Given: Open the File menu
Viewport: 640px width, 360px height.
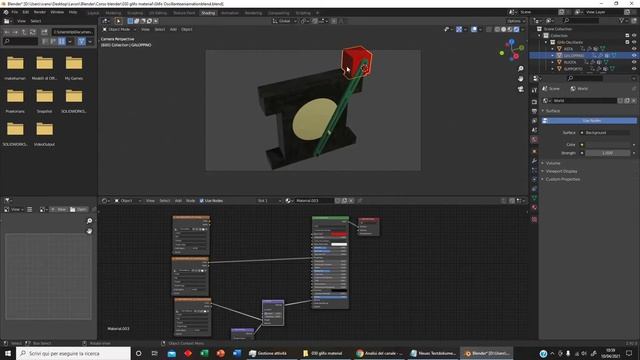Looking at the screenshot, I should [x=15, y=12].
